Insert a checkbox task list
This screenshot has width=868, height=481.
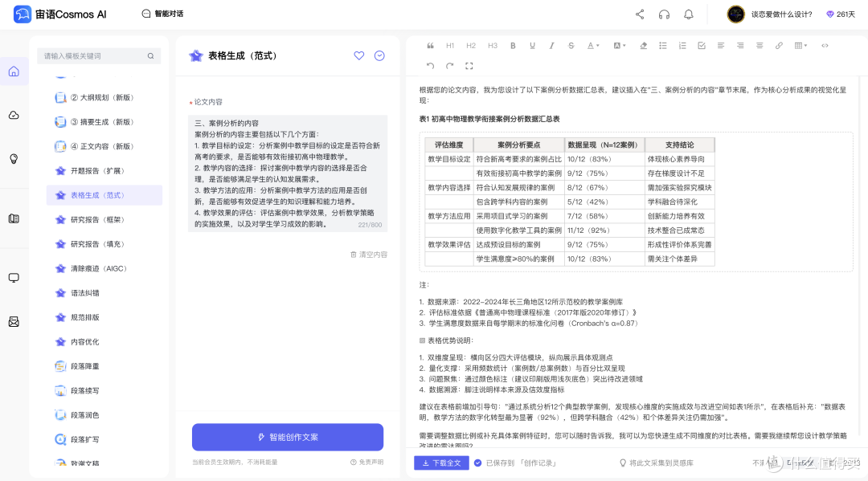coord(702,46)
